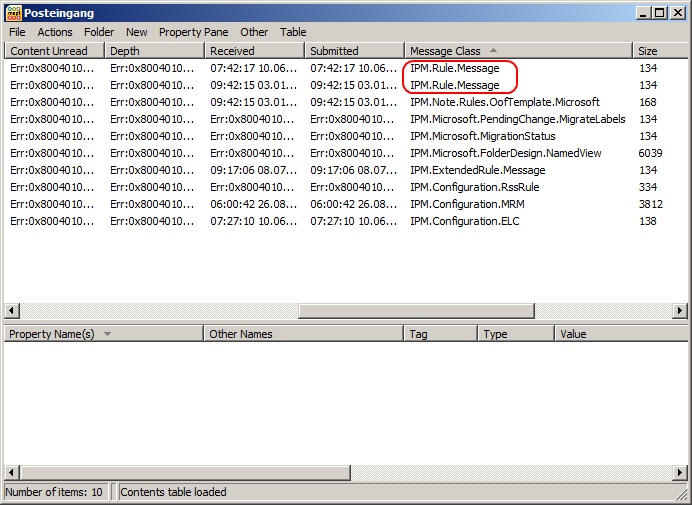This screenshot has height=505, width=692.
Task: Select IPM.Rule.Message row received 07:42:17
Action: click(x=346, y=68)
